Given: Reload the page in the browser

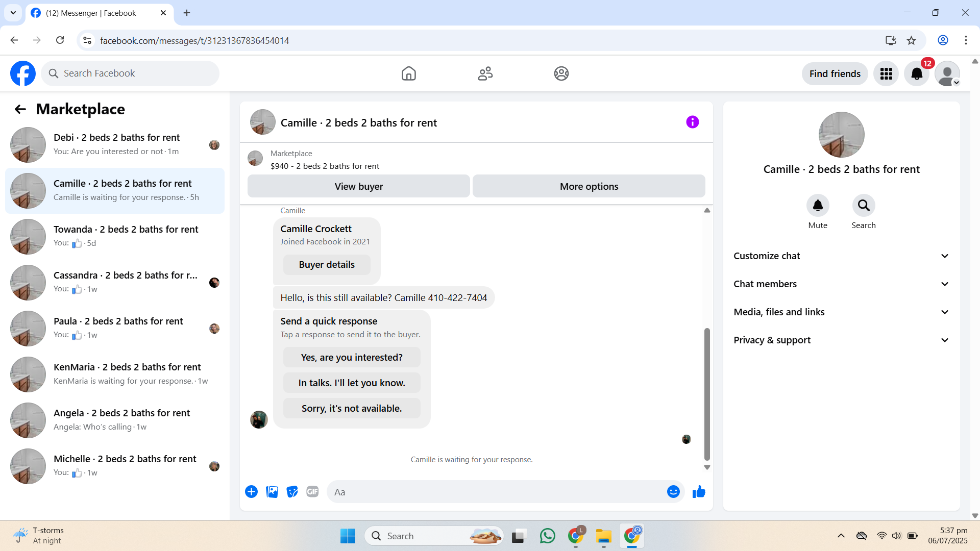Looking at the screenshot, I should tap(60, 40).
